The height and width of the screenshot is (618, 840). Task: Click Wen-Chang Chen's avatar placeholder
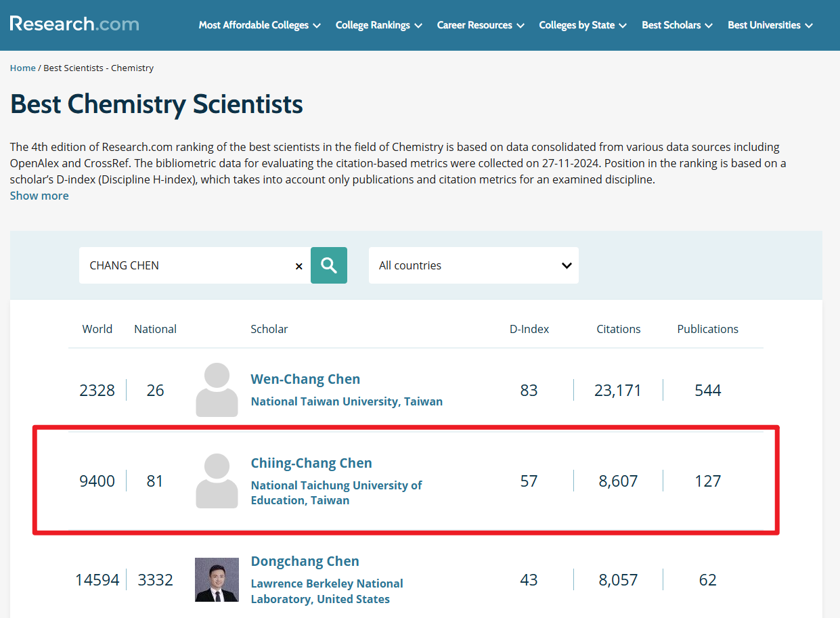pyautogui.click(x=217, y=390)
